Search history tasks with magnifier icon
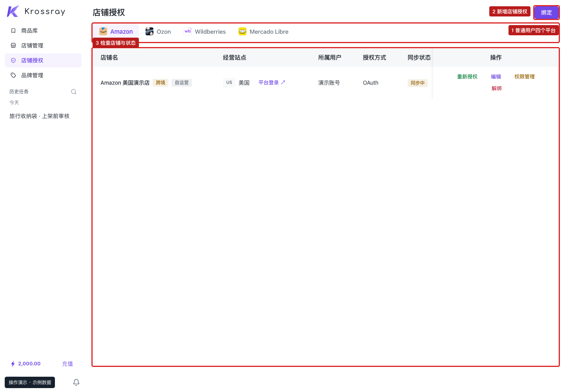Screen dimensions: 565x392 tap(74, 92)
